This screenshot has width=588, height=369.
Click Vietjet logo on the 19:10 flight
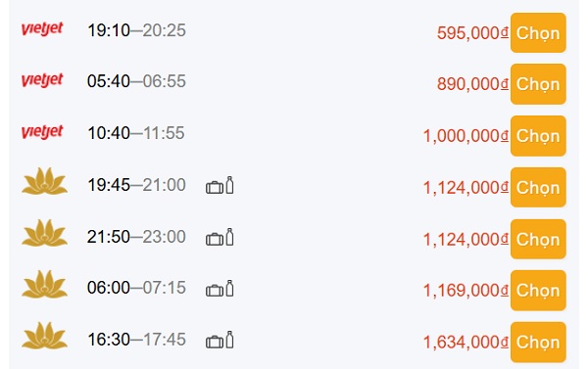point(42,29)
